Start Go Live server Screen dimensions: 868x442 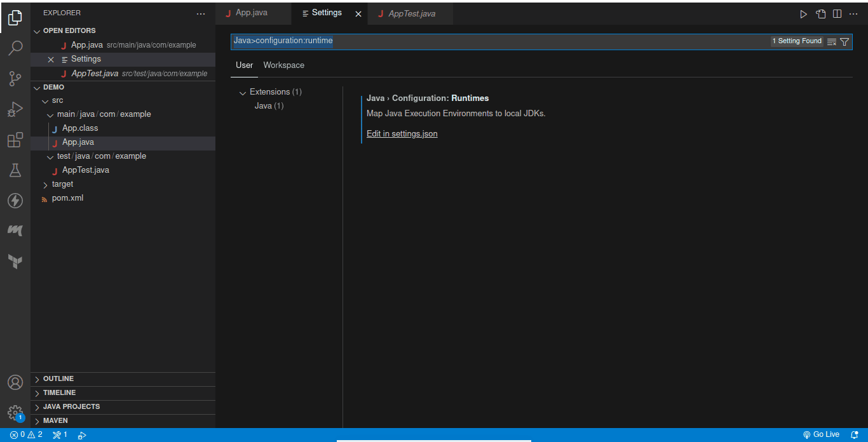tap(821, 435)
